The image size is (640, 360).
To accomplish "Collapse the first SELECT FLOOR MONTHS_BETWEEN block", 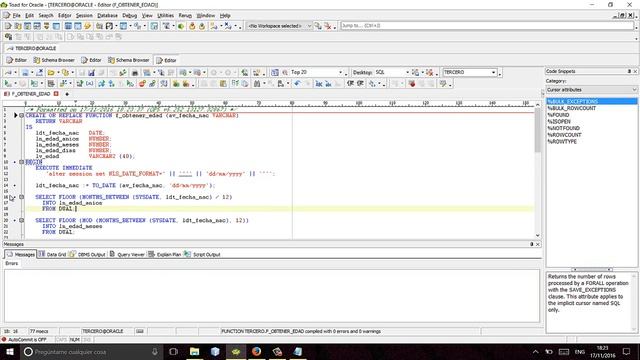I will tap(22, 197).
